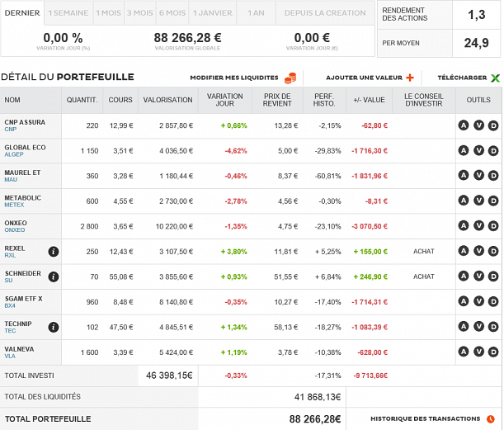Open the SU ticker link

9,281
